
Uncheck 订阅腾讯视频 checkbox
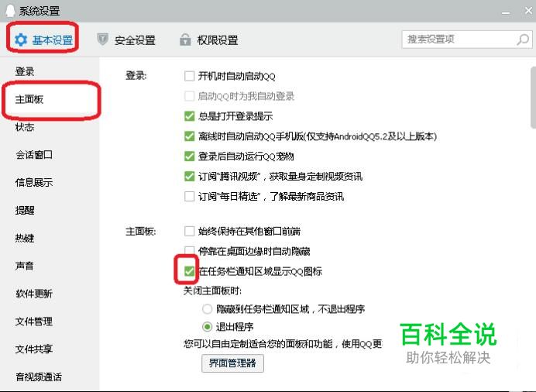pyautogui.click(x=189, y=177)
